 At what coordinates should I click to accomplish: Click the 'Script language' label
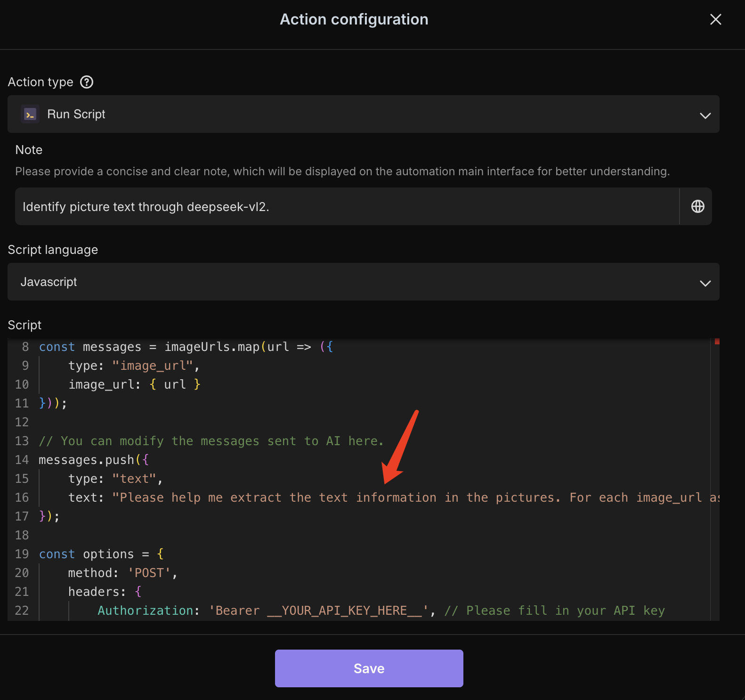point(53,250)
